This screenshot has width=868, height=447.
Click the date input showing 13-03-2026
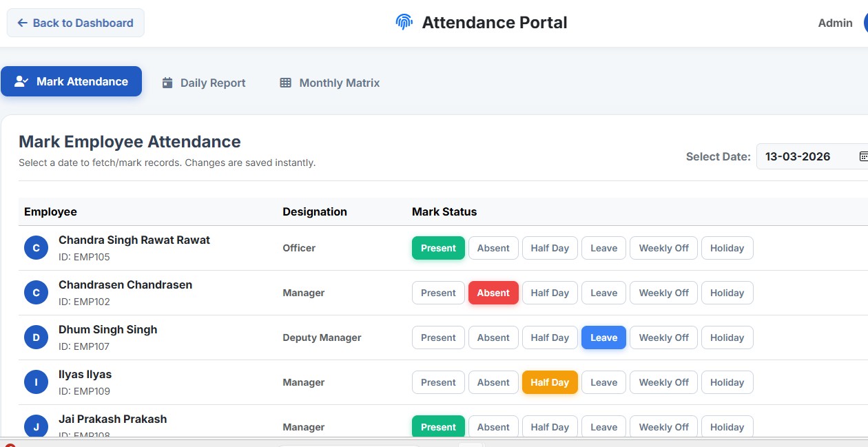click(x=798, y=156)
